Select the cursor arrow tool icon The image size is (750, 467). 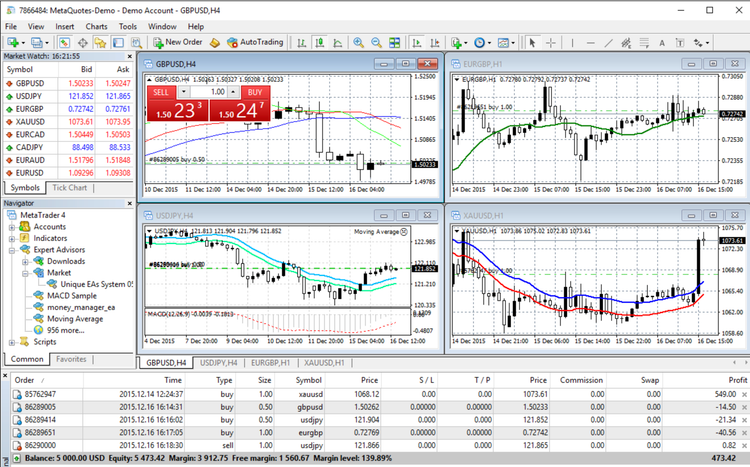pyautogui.click(x=532, y=43)
